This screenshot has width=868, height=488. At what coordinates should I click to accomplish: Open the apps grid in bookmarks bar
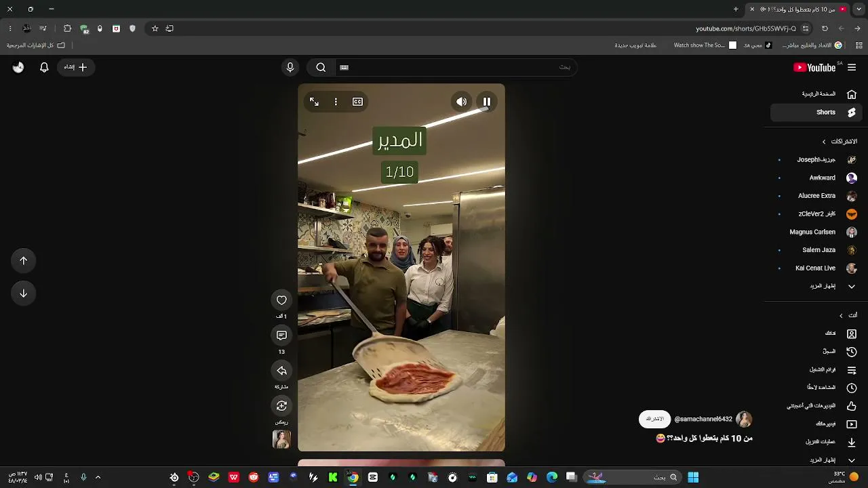(859, 45)
